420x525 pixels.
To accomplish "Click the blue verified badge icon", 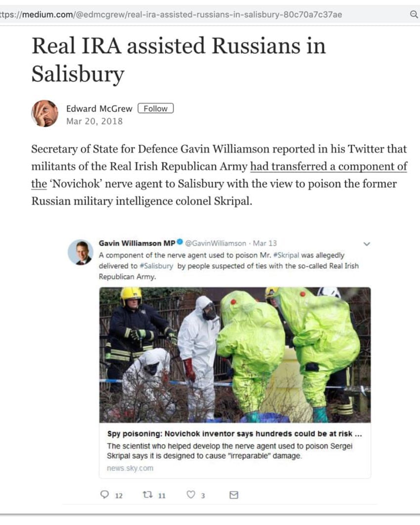I will [x=180, y=242].
